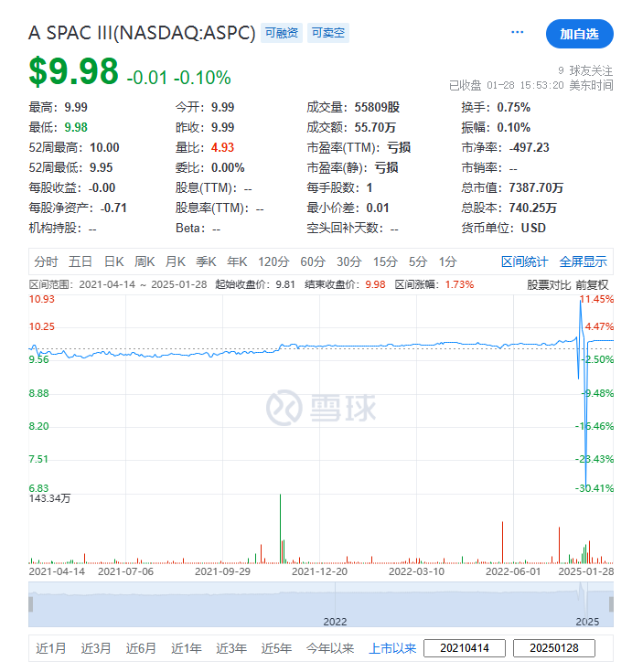Image resolution: width=632 pixels, height=672 pixels.
Task: Switch to the 分时 chart tab
Action: pos(46,261)
